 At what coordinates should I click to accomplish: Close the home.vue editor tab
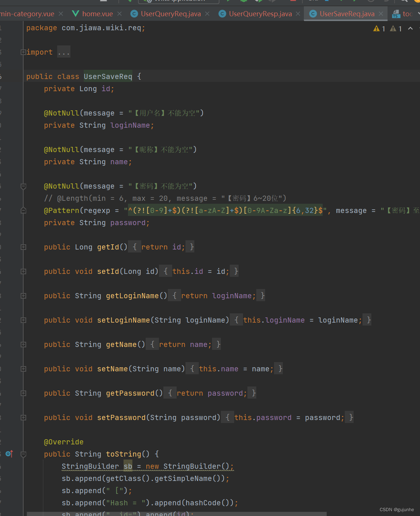pyautogui.click(x=119, y=14)
